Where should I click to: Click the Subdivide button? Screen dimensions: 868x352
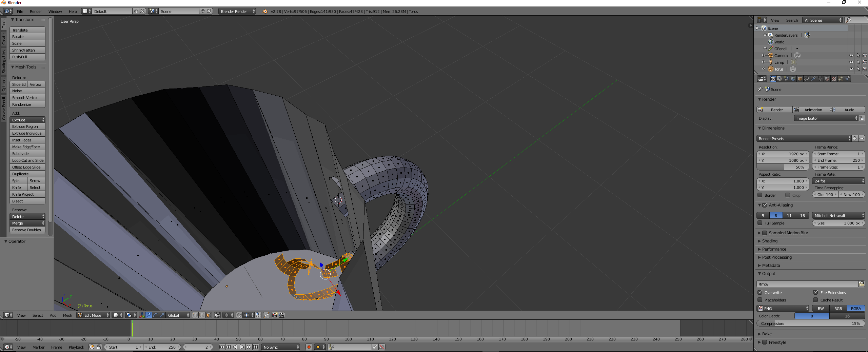tap(27, 154)
